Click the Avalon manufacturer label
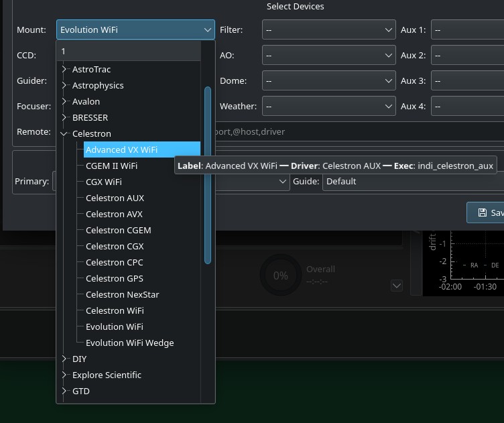Viewport: 504px width, 423px height. pyautogui.click(x=86, y=101)
